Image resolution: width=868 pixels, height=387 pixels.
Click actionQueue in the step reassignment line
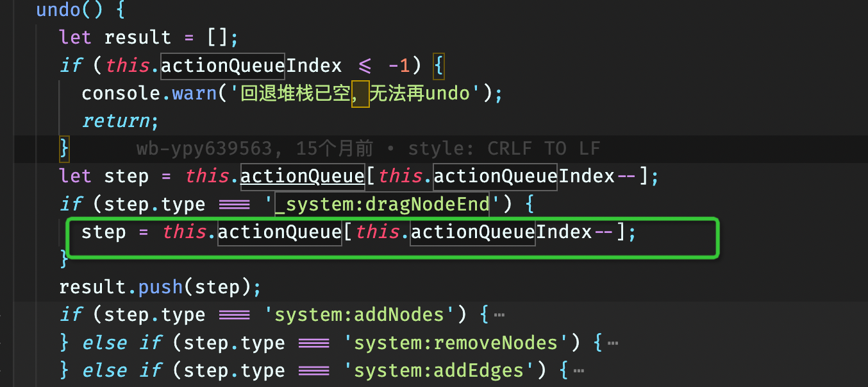(x=280, y=232)
